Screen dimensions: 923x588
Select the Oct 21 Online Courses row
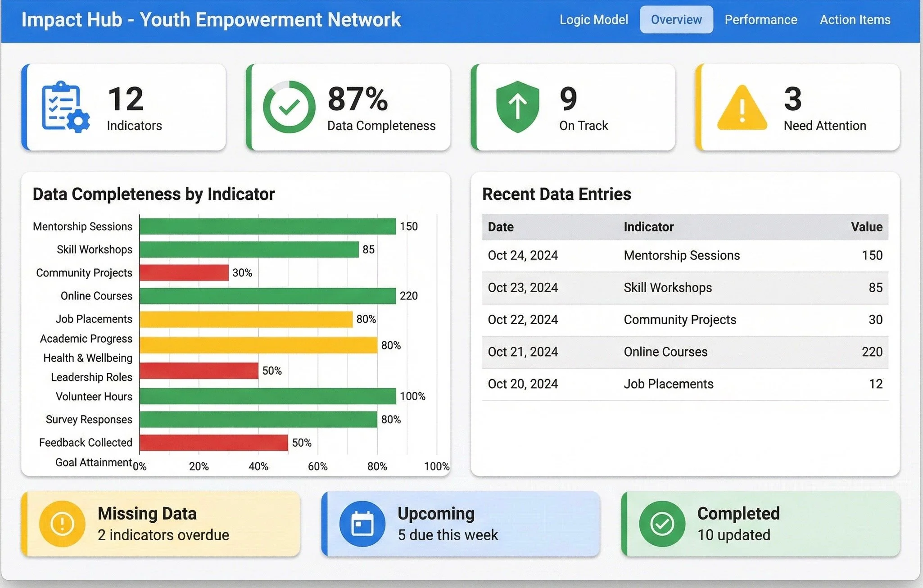tap(684, 352)
